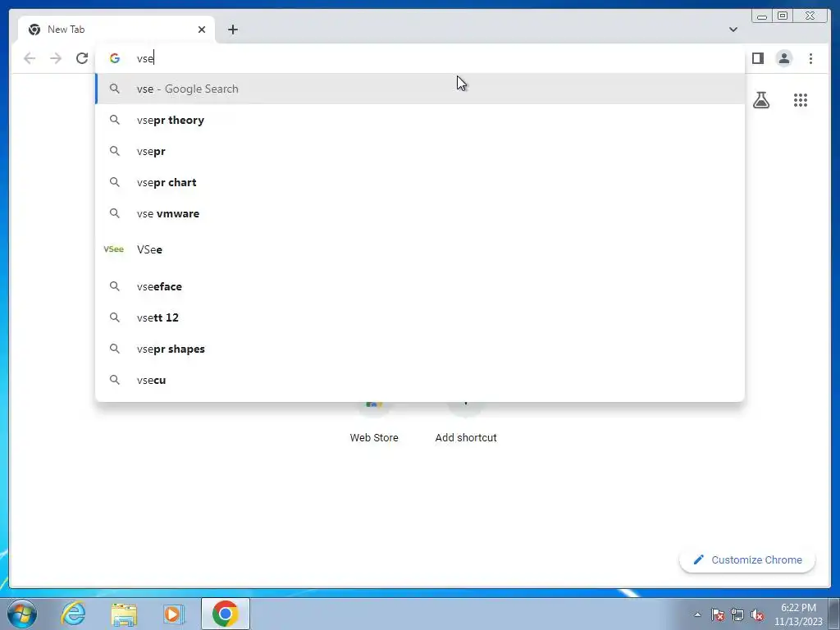Click search icon beside 'vsepr theory'
This screenshot has height=630, width=840.
click(115, 120)
